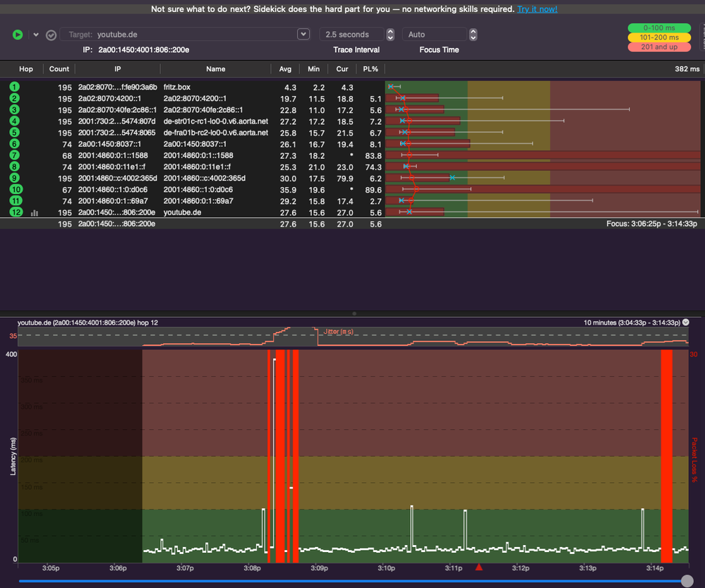This screenshot has width=705, height=588.
Task: Open the Focus Time stepper control
Action: 473,35
